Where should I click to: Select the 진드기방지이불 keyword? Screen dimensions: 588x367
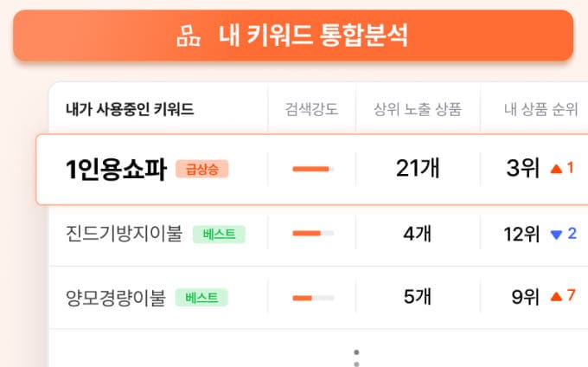point(125,234)
